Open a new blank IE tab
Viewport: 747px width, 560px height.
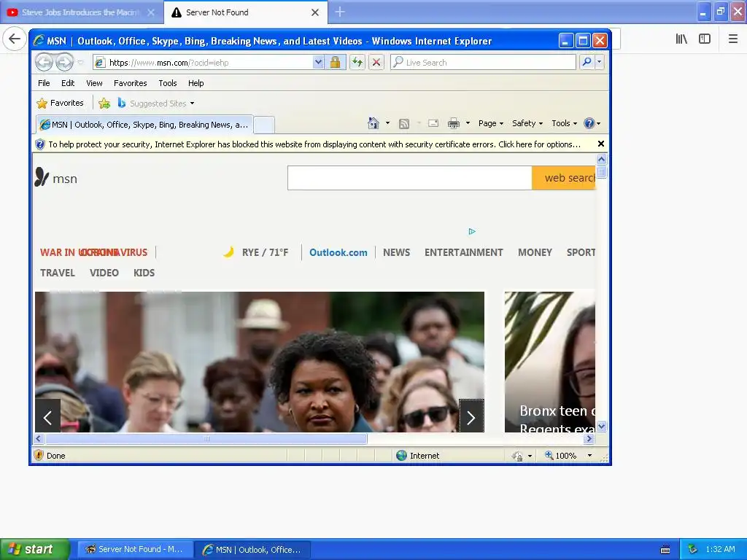(x=264, y=125)
